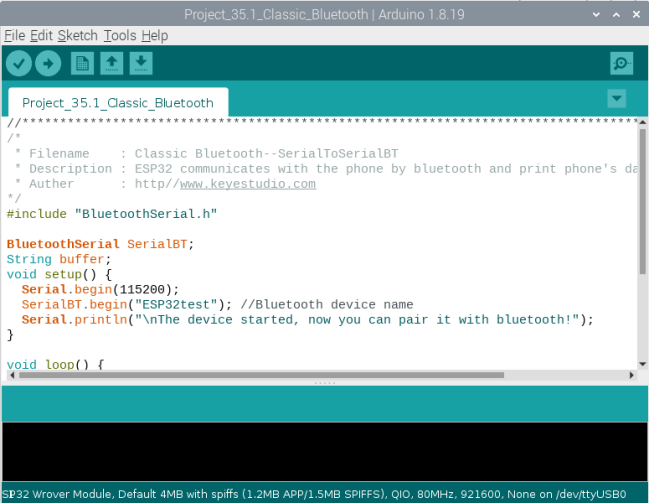Image resolution: width=650 pixels, height=503 pixels.
Task: Click the editor-console divider handle dots
Action: click(325, 383)
